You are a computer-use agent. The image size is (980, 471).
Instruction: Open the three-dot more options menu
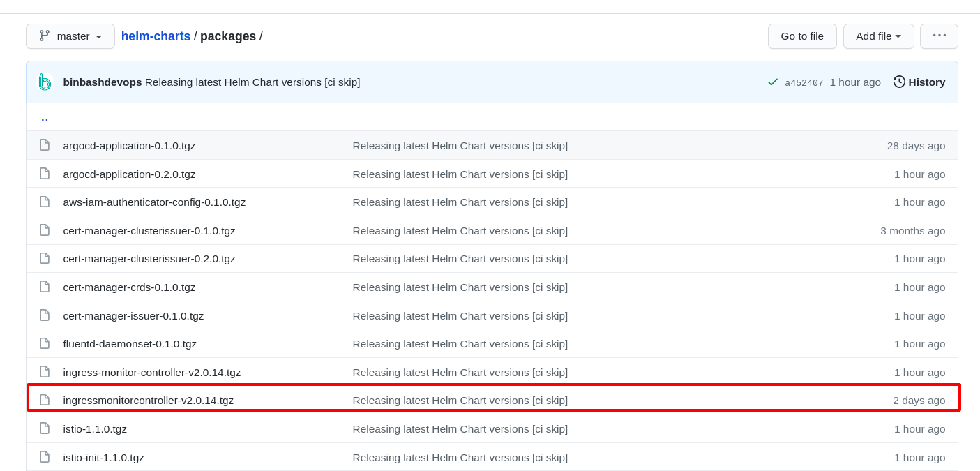pos(939,36)
